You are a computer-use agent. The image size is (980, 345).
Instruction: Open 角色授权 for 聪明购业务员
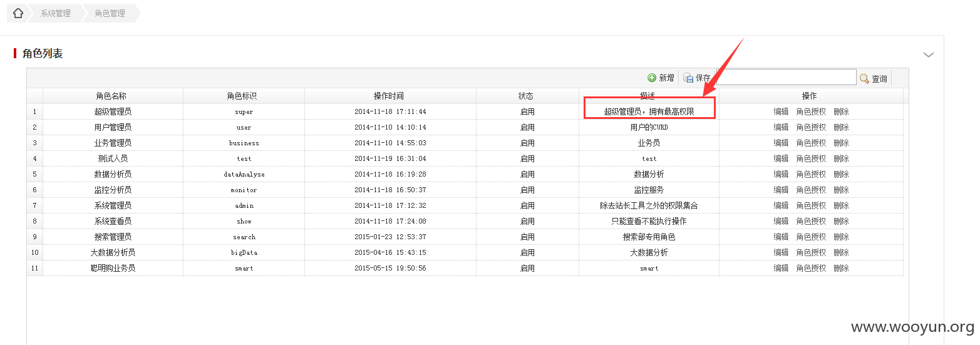tap(811, 268)
